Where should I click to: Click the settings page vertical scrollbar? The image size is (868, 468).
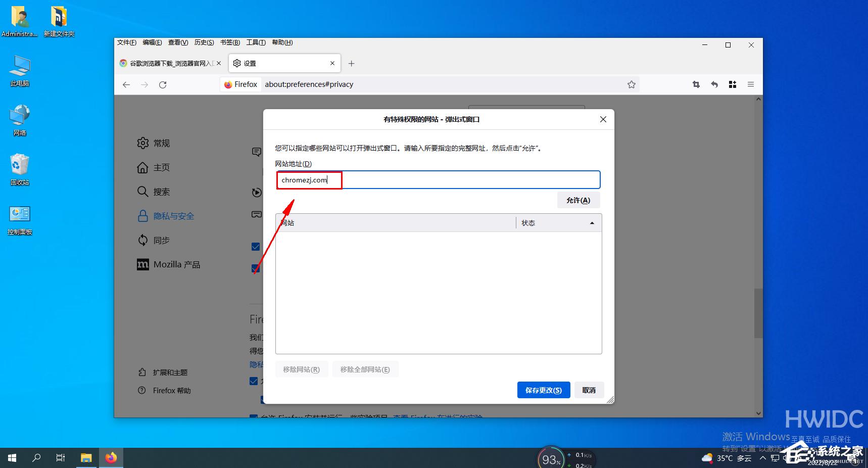pyautogui.click(x=758, y=313)
